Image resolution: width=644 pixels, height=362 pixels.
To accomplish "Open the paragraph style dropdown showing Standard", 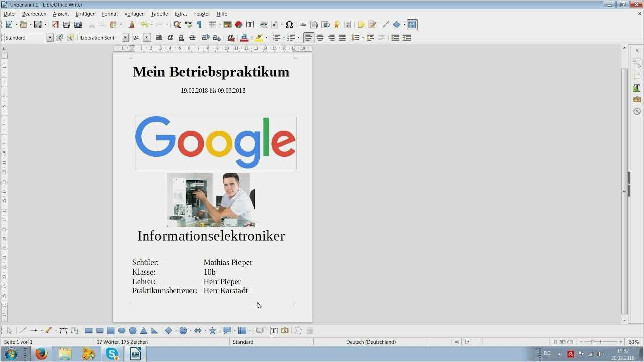I will tap(50, 38).
